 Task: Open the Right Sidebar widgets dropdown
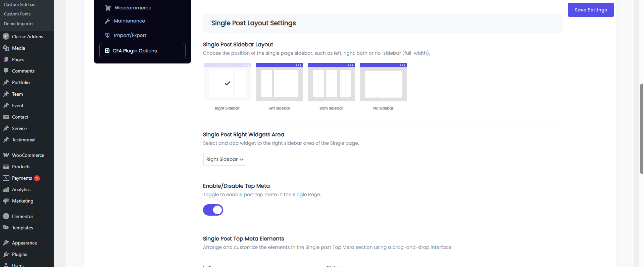(x=225, y=159)
